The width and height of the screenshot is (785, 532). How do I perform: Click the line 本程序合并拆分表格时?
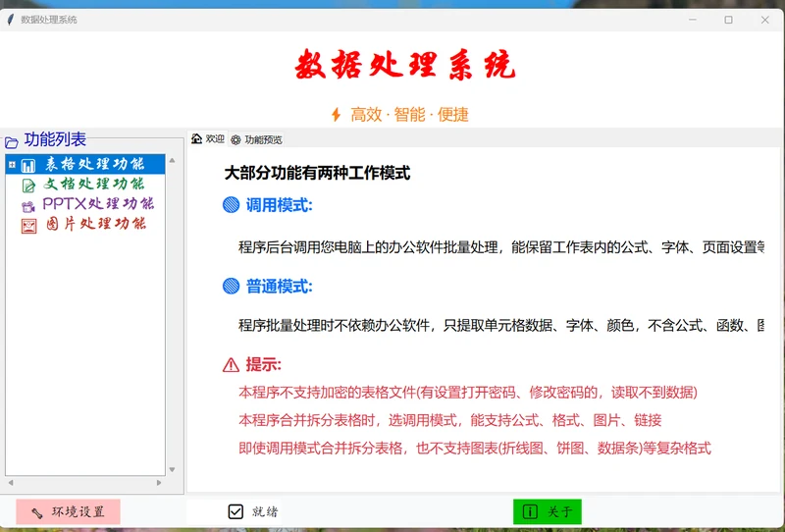click(x=450, y=420)
